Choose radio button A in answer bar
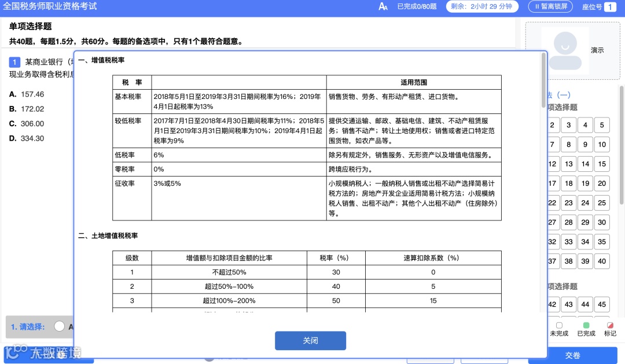This screenshot has height=364, width=625. (60, 326)
